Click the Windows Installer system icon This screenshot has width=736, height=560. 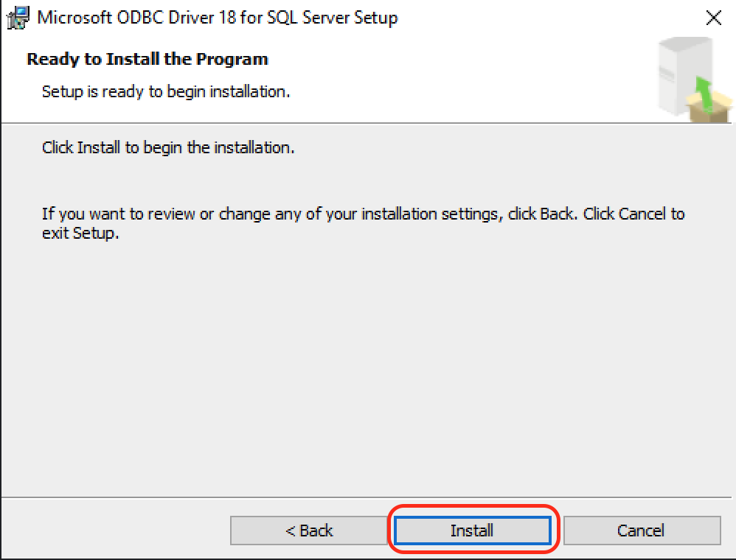(x=18, y=17)
